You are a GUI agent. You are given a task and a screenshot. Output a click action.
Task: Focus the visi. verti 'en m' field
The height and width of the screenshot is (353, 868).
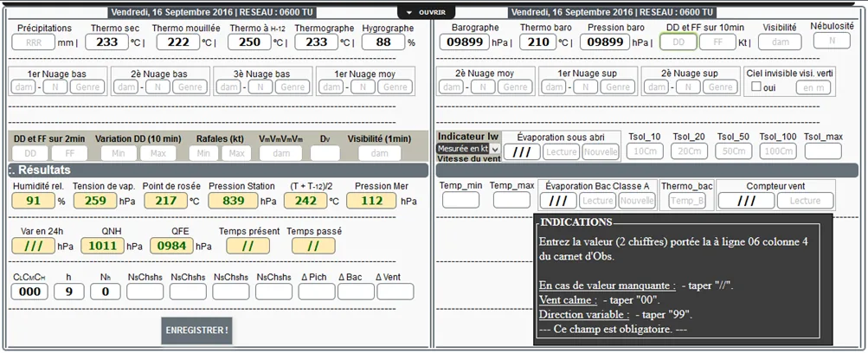[x=813, y=87]
